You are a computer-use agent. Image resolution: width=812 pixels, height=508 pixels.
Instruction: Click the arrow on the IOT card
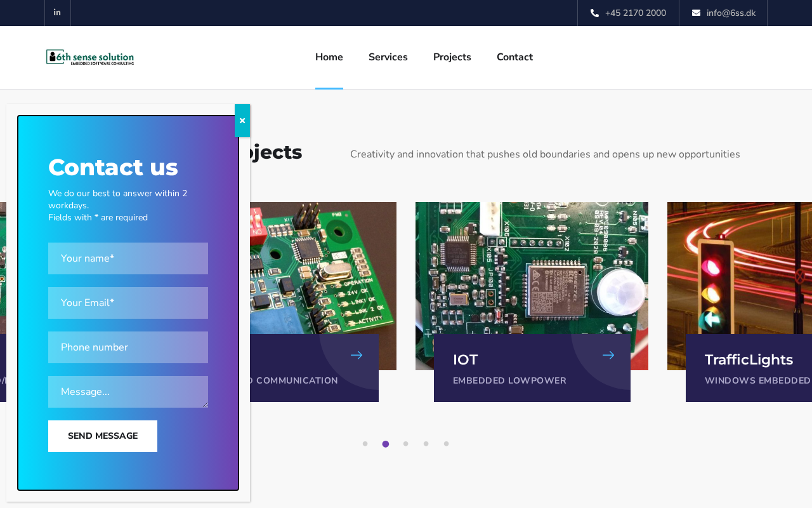click(608, 355)
